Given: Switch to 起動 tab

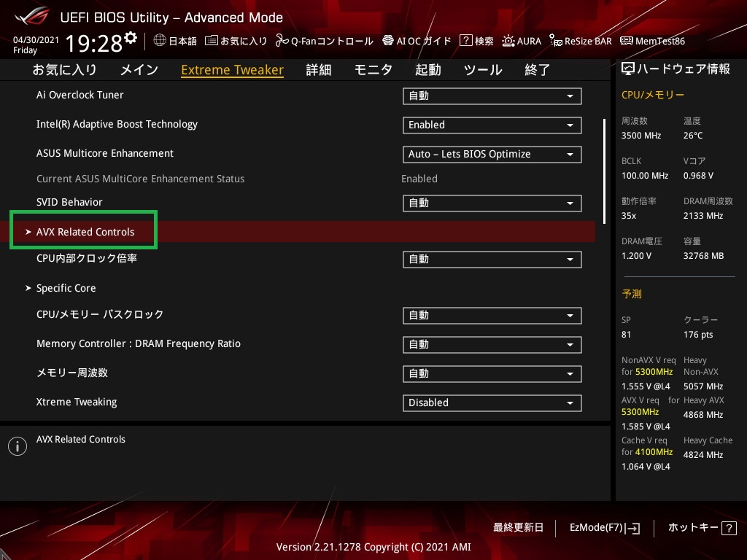Looking at the screenshot, I should pos(427,70).
